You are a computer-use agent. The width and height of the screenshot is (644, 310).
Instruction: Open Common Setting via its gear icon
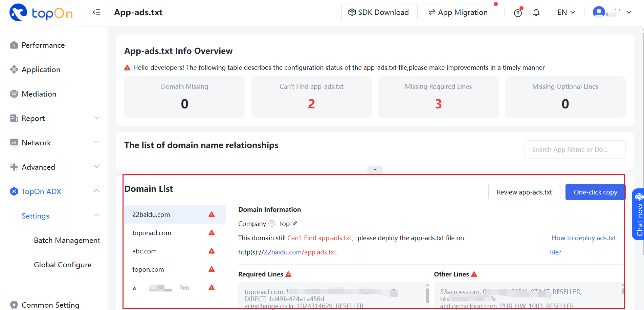point(14,305)
